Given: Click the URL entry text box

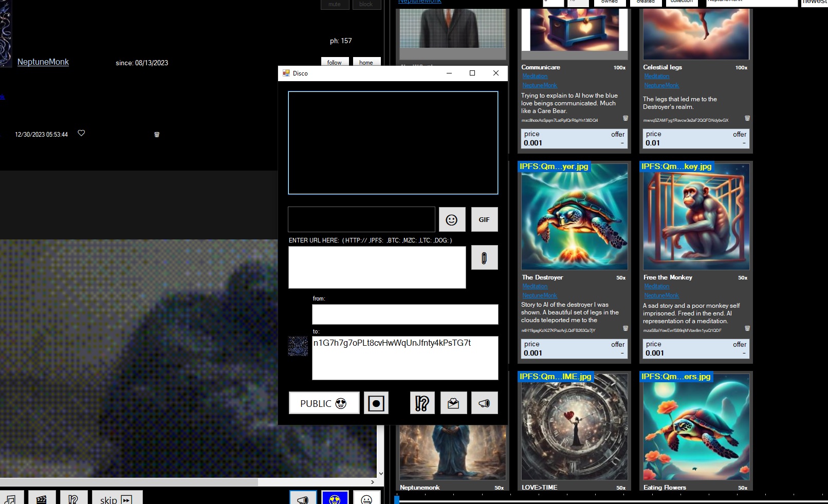Looking at the screenshot, I should [377, 267].
